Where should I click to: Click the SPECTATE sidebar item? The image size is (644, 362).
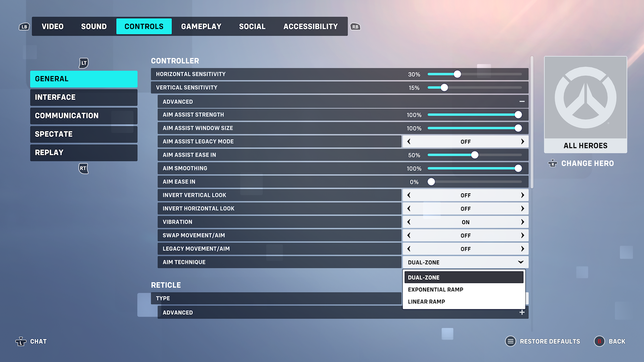(x=84, y=134)
